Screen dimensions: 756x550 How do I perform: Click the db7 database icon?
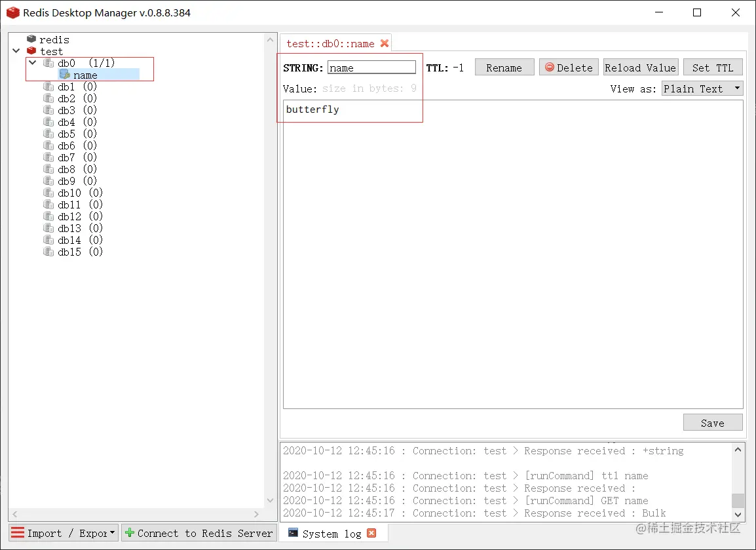click(x=48, y=157)
